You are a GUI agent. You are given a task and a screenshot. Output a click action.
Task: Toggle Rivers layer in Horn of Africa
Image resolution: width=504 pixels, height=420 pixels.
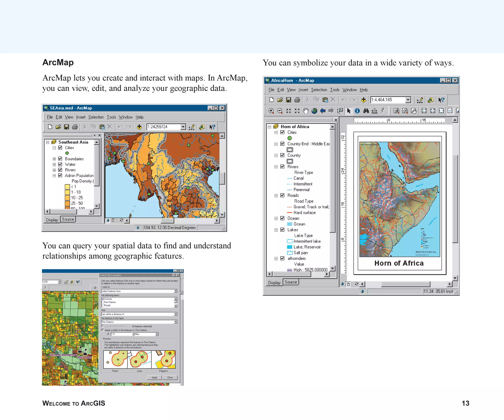(283, 167)
